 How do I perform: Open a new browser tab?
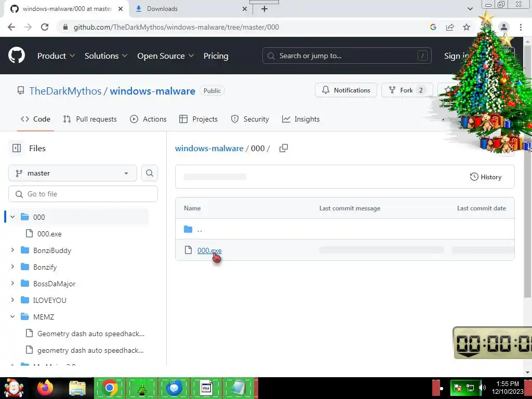tap(264, 9)
